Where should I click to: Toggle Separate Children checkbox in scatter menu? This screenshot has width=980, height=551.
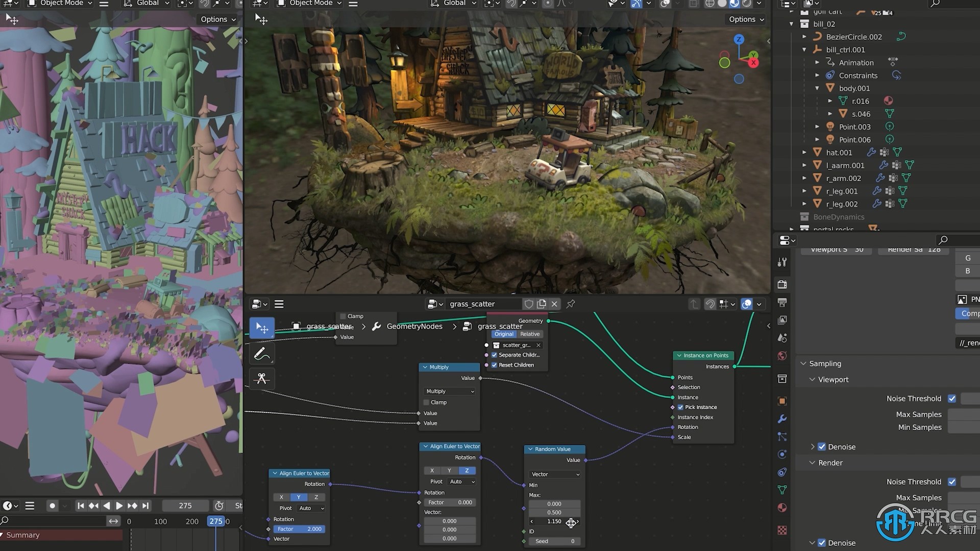494,355
